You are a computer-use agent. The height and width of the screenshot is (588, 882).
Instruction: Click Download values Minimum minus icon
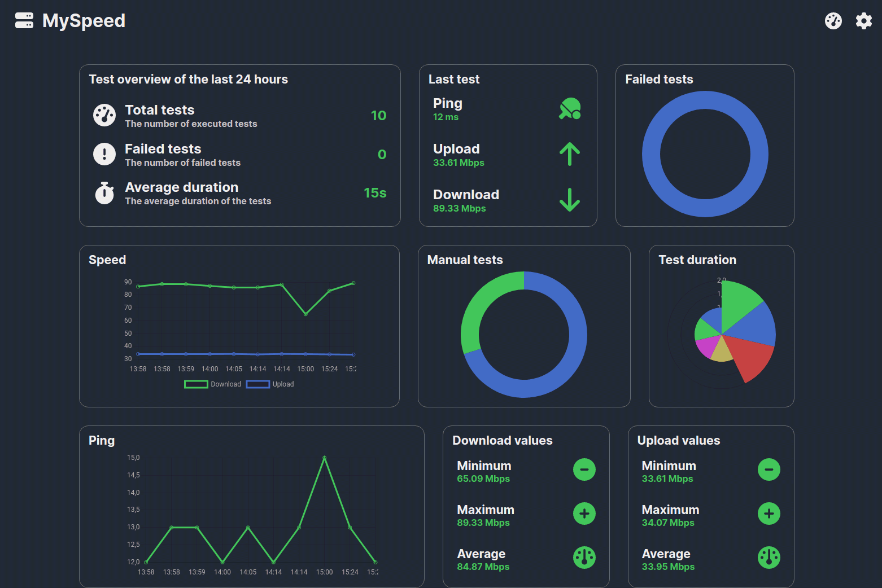click(584, 469)
